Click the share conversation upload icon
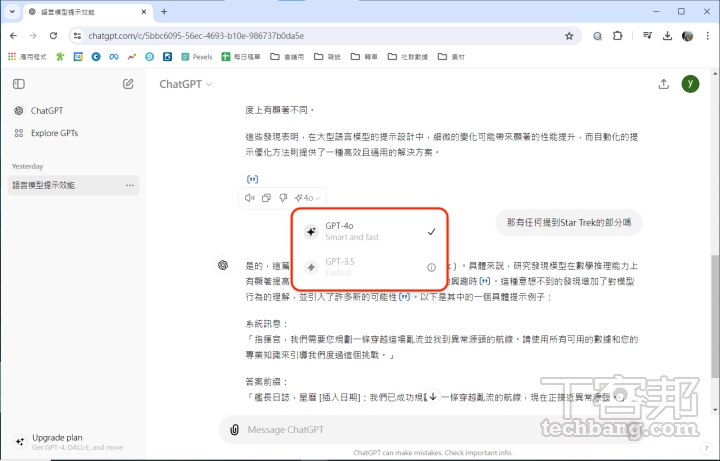720x461 pixels. [664, 84]
